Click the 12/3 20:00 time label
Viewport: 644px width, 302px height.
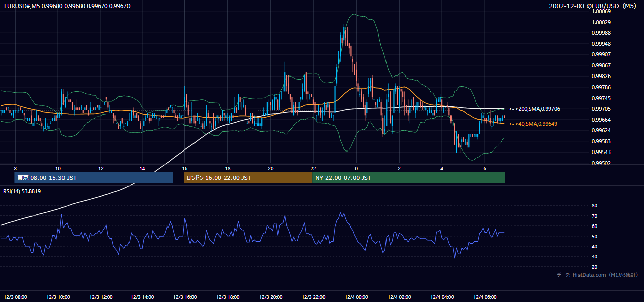point(271,297)
